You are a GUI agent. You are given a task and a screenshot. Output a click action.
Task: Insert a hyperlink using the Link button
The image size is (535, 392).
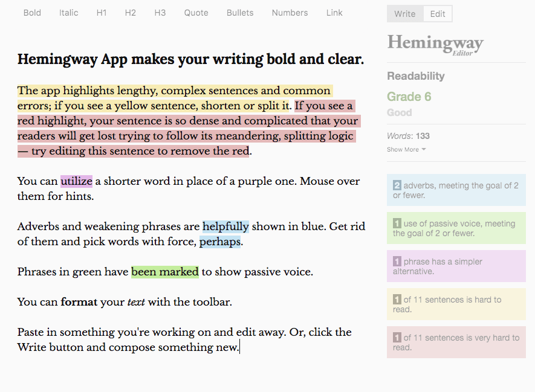pyautogui.click(x=334, y=13)
